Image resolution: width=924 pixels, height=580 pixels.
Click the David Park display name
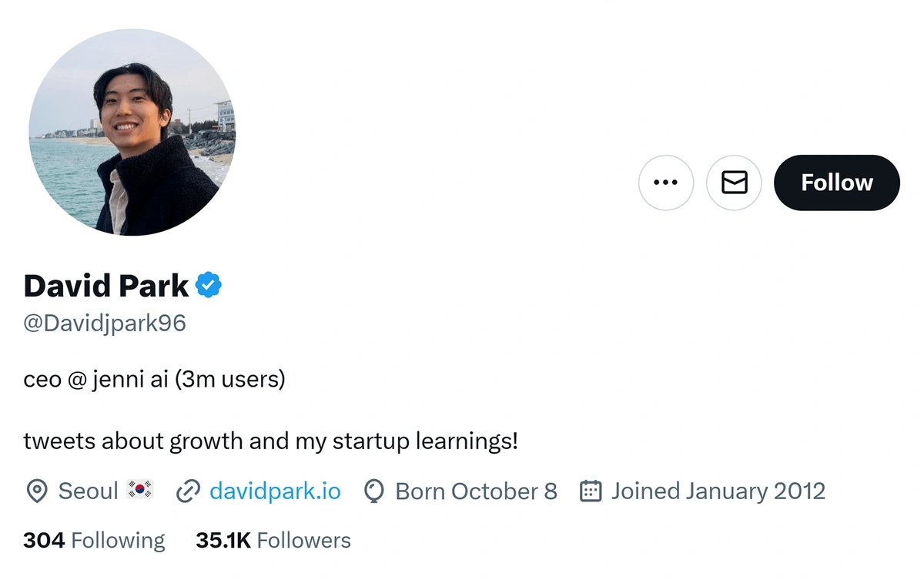[106, 286]
